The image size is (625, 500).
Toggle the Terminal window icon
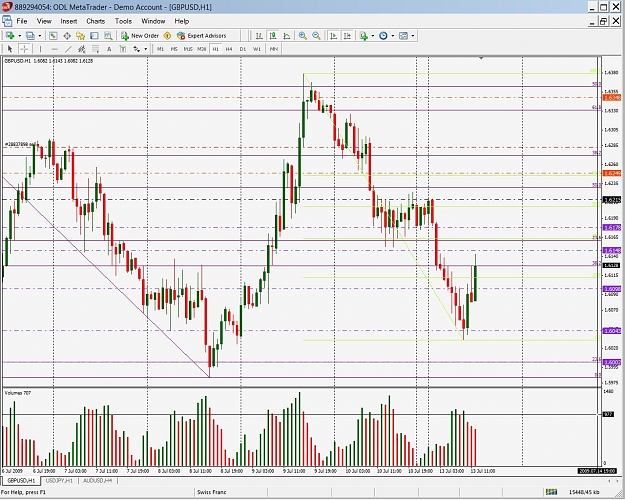pyautogui.click(x=94, y=36)
